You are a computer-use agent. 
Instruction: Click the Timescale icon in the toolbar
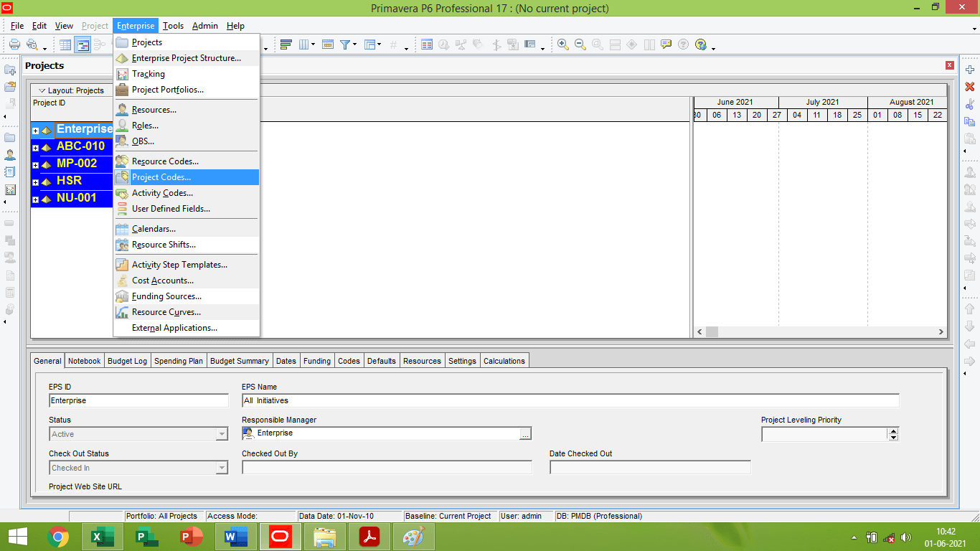click(328, 44)
